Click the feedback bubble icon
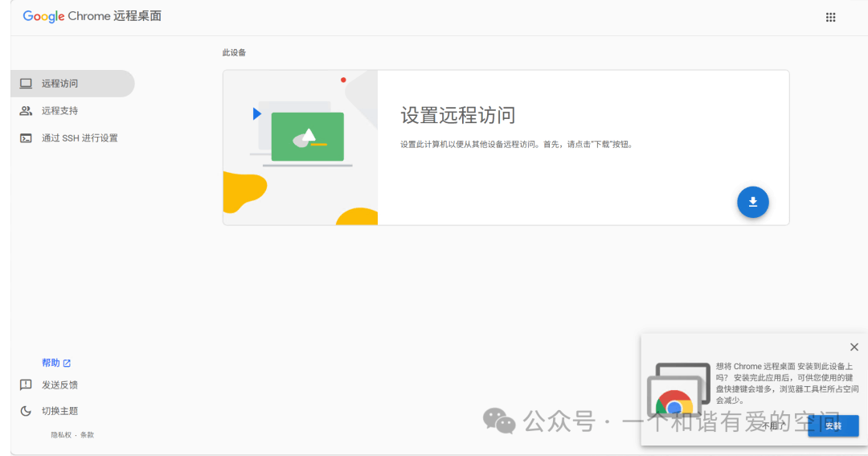 coord(26,384)
